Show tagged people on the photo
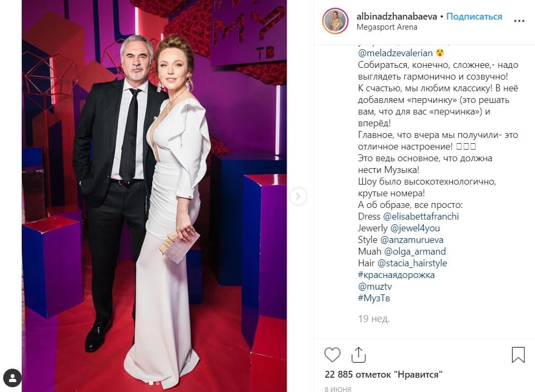This screenshot has height=392, width=535. (x=13, y=378)
